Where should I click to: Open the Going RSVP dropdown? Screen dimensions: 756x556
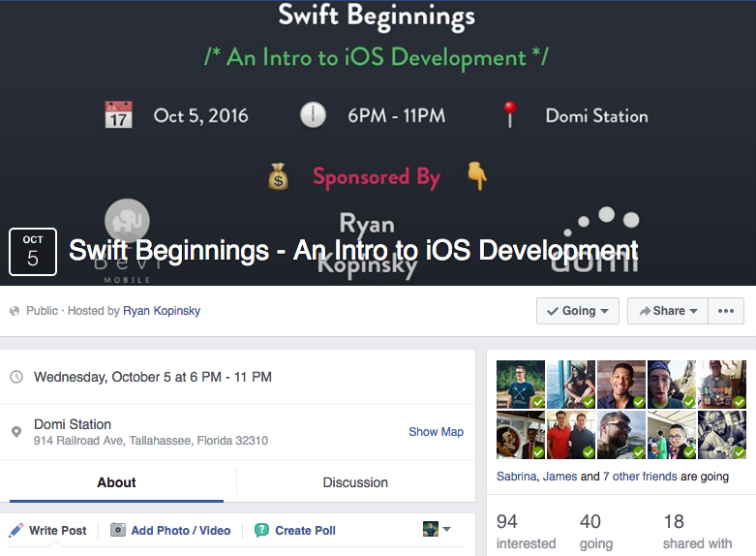[578, 311]
